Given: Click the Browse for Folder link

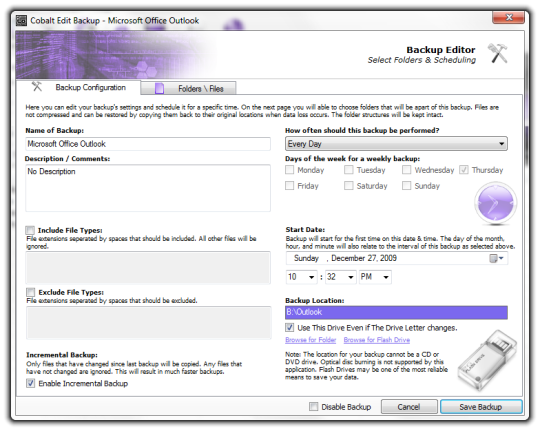Looking at the screenshot, I should 311,340.
